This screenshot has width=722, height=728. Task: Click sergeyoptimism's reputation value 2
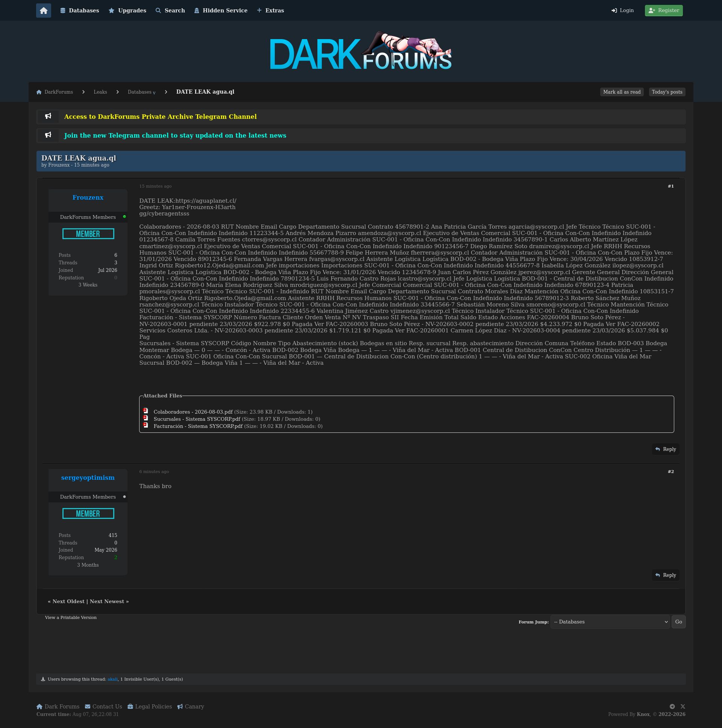point(116,558)
